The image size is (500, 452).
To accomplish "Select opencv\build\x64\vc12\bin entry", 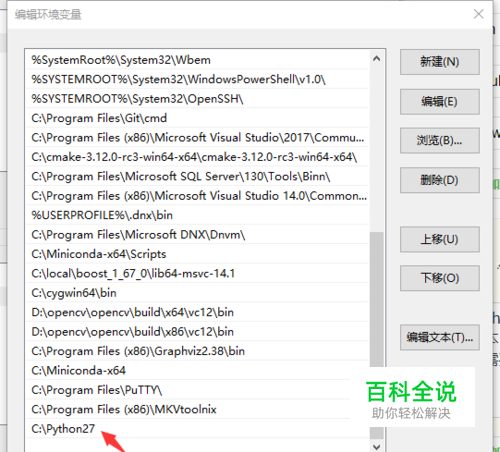I will [197, 312].
